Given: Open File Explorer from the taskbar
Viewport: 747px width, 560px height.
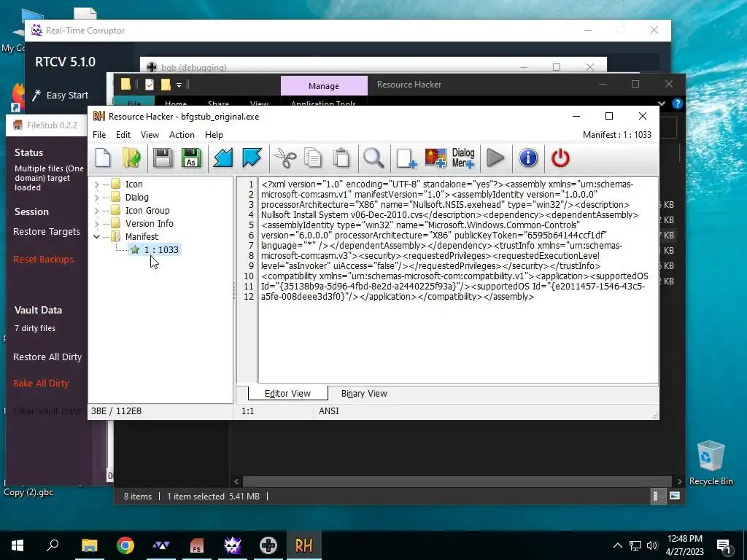Looking at the screenshot, I should (89, 545).
